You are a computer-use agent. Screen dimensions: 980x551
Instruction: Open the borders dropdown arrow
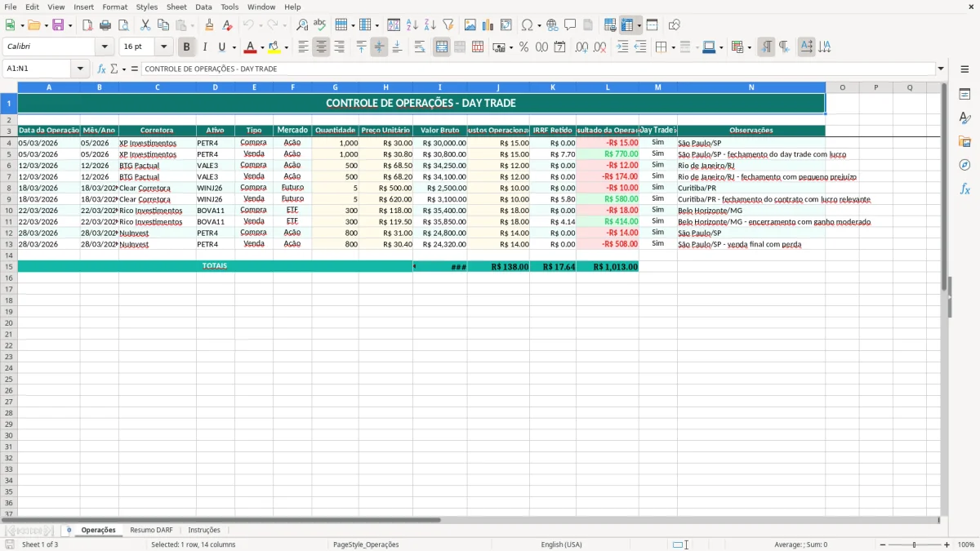point(674,47)
